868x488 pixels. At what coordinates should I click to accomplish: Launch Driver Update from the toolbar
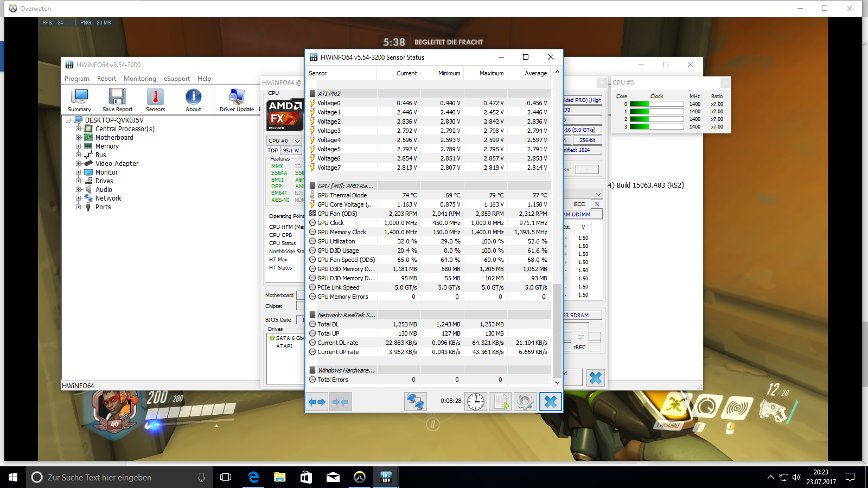(x=237, y=100)
